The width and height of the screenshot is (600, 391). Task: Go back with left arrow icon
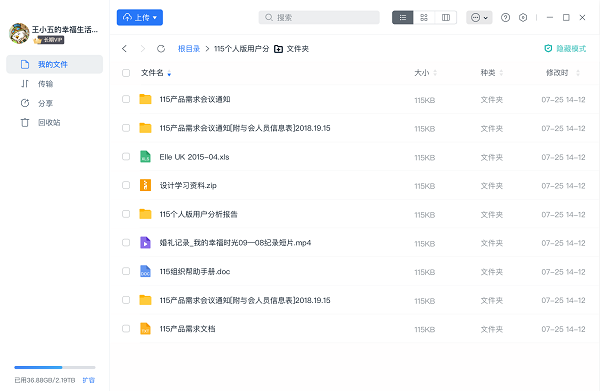[x=124, y=49]
